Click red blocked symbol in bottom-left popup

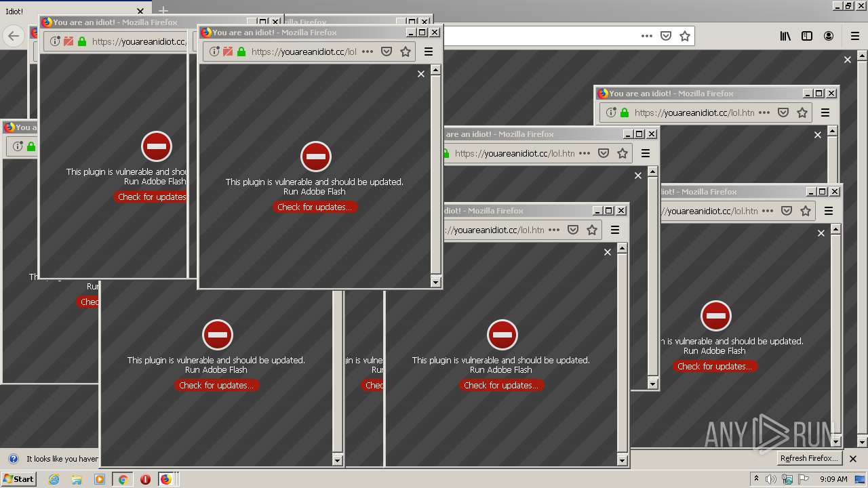click(x=218, y=335)
